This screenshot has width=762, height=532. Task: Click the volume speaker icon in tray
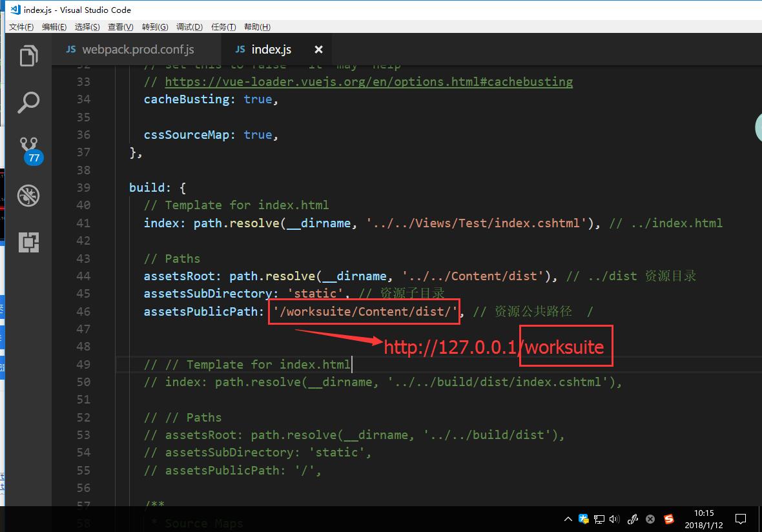pos(614,519)
